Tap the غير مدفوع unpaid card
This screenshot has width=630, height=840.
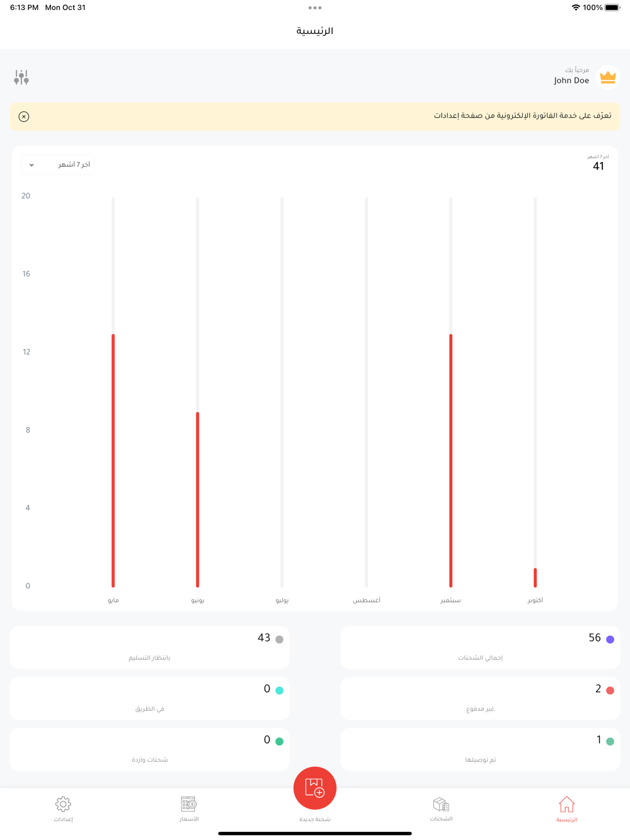(480, 698)
